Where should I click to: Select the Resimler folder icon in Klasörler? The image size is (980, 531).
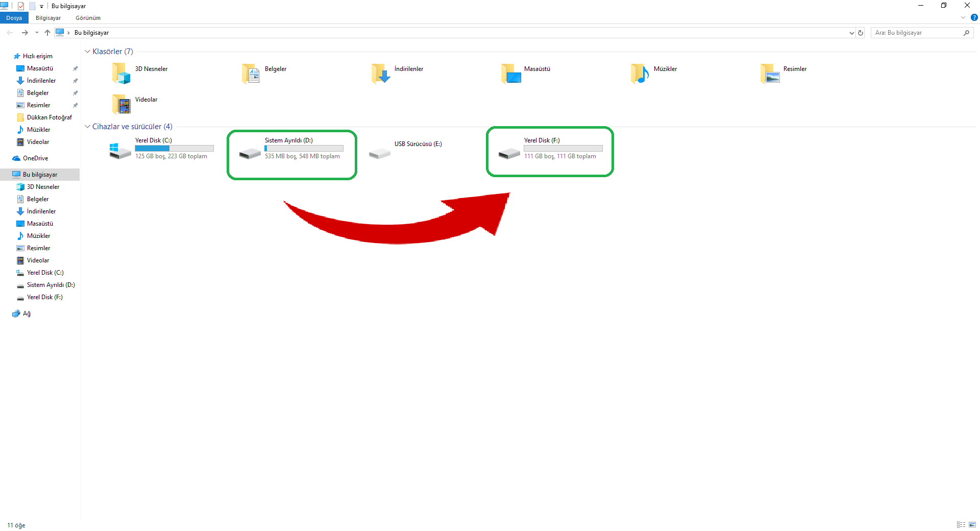click(x=770, y=74)
